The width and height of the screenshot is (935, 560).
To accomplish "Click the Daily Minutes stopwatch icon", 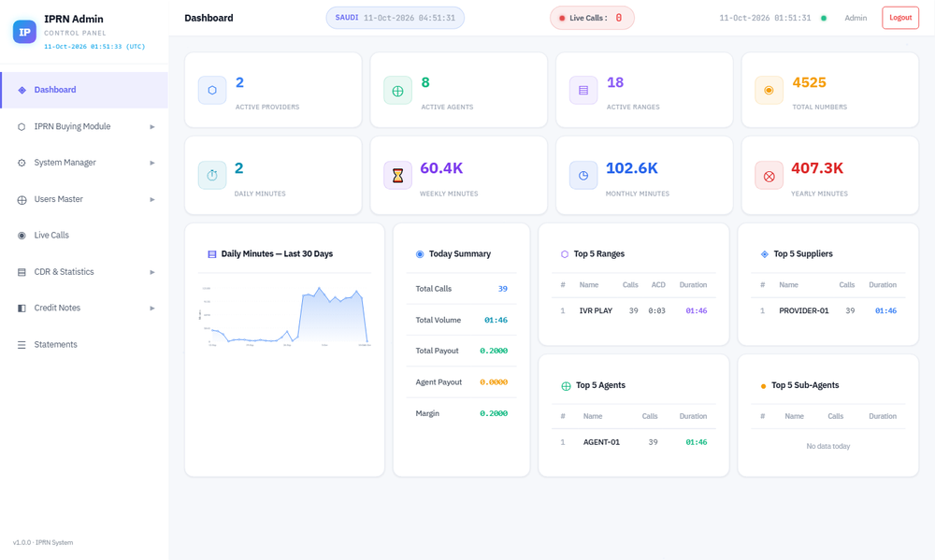I will pos(211,176).
